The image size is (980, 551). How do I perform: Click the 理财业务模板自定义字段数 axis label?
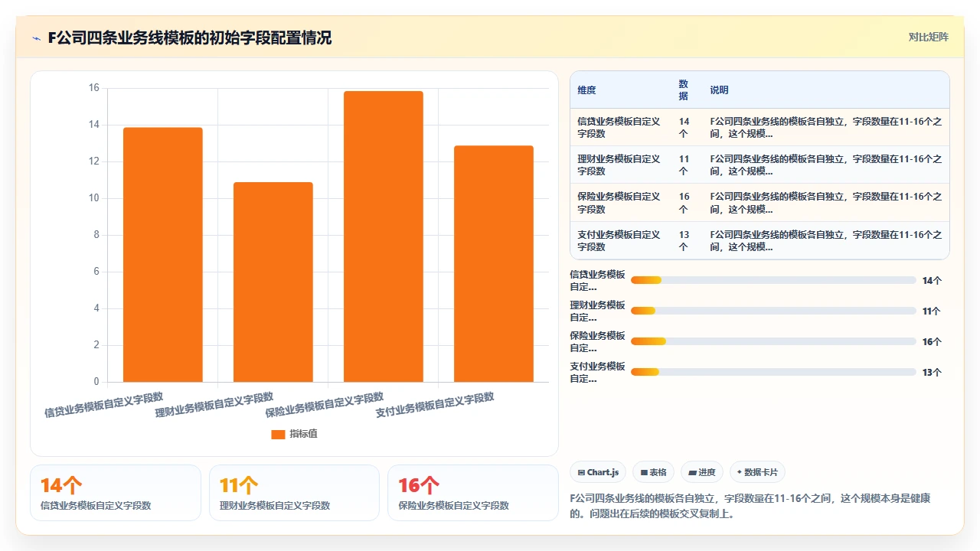pos(214,405)
